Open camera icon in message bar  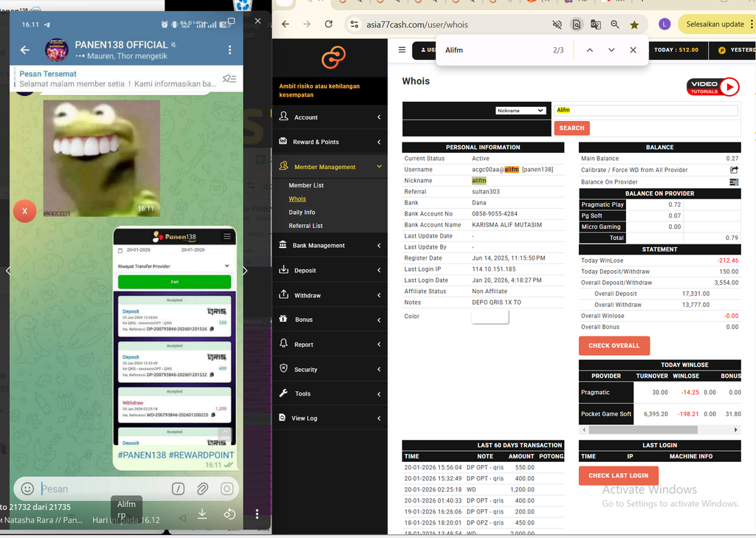[227, 489]
